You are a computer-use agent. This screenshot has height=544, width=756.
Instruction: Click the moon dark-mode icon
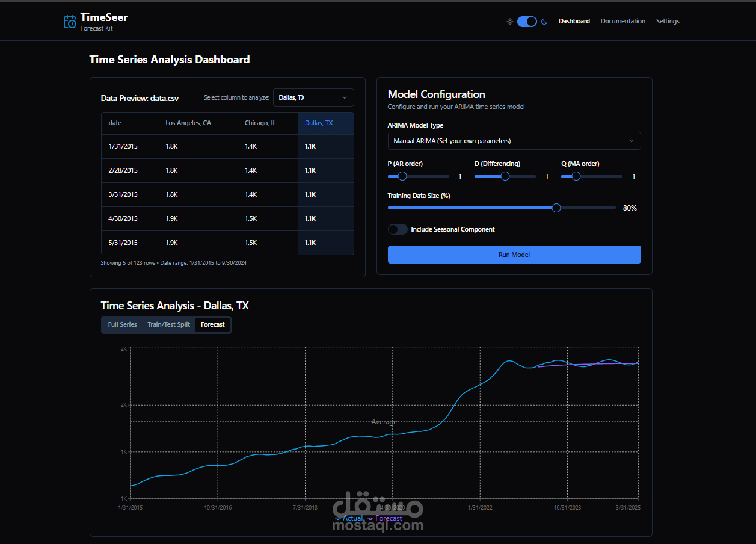coord(544,22)
